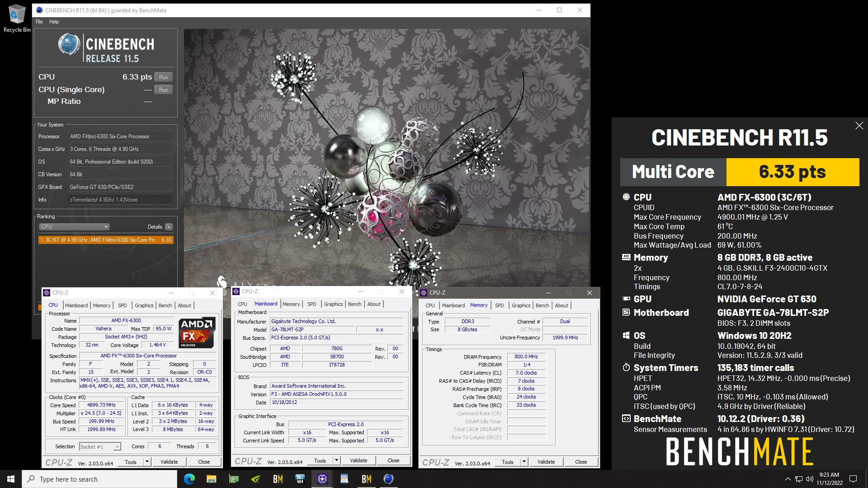Run the CPU benchmark in Cinebench
Image resolution: width=868 pixels, height=488 pixels.
[164, 77]
